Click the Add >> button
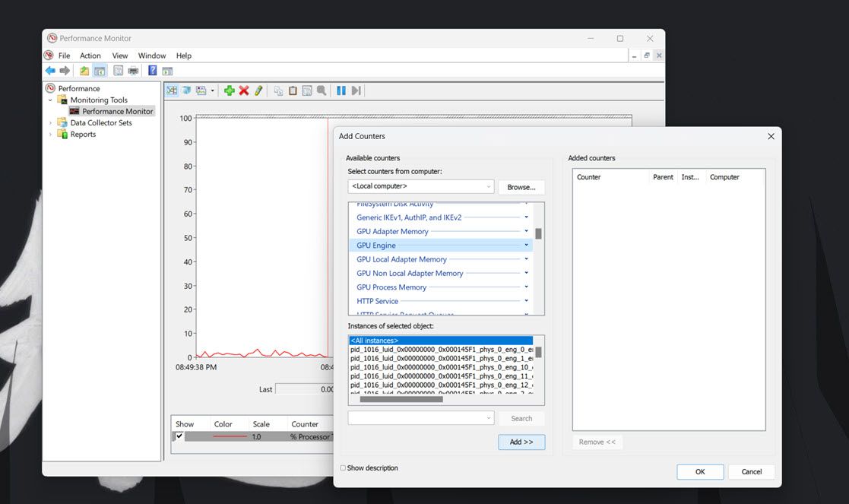The width and height of the screenshot is (849, 504). pos(521,442)
